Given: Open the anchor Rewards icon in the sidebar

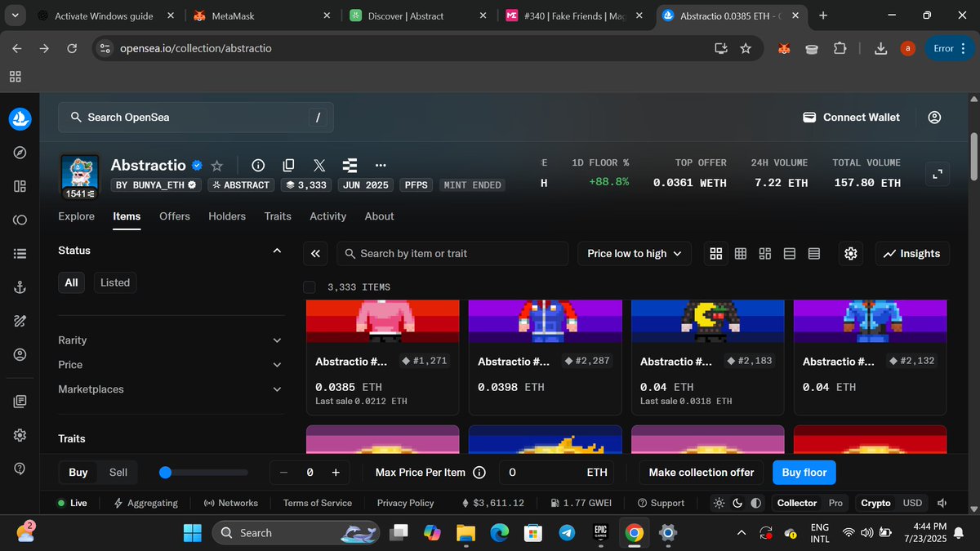Looking at the screenshot, I should click(x=20, y=287).
